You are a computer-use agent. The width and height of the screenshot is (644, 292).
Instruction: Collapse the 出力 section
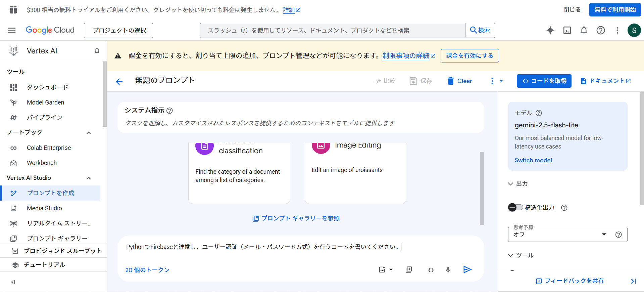(x=510, y=184)
